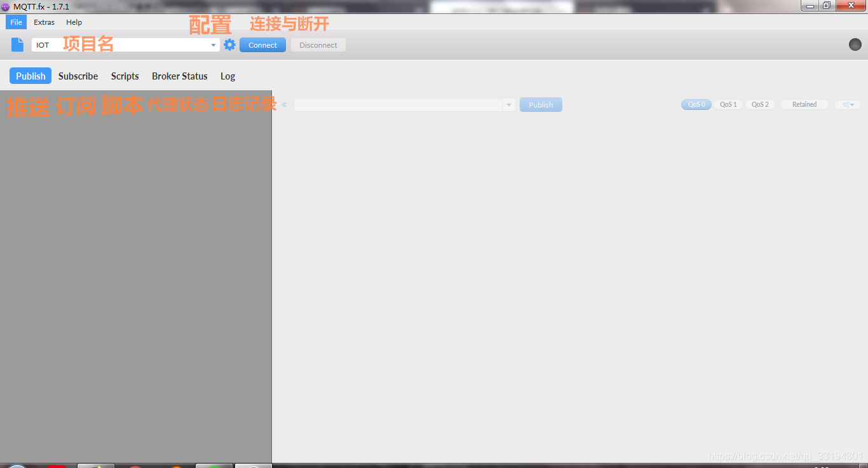Click the new document icon beside IOT profile
The width and height of the screenshot is (868, 468).
(x=17, y=45)
